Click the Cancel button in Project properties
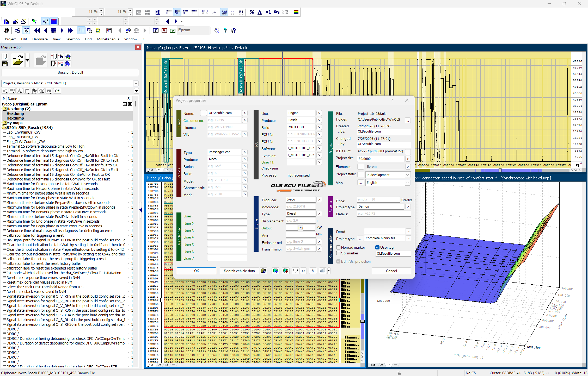588x376 pixels. [x=391, y=271]
